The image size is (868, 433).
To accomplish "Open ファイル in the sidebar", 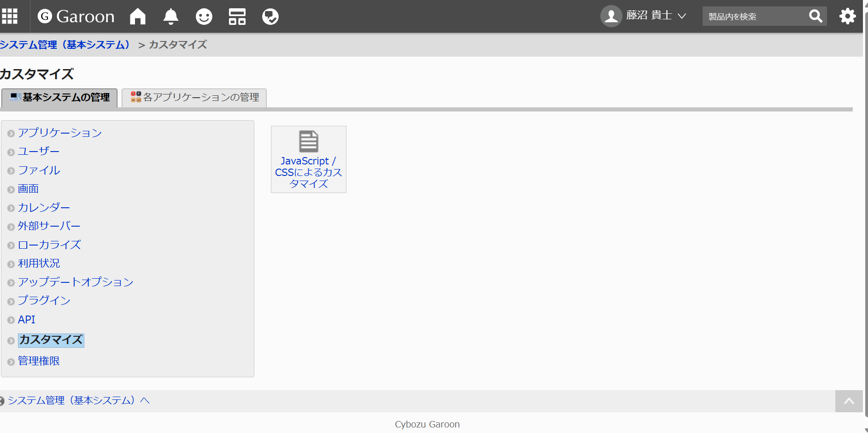I will point(39,170).
